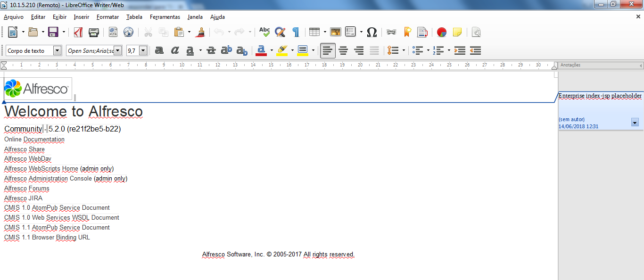Toggle italic text formatting
This screenshot has width=644, height=280.
[x=175, y=50]
